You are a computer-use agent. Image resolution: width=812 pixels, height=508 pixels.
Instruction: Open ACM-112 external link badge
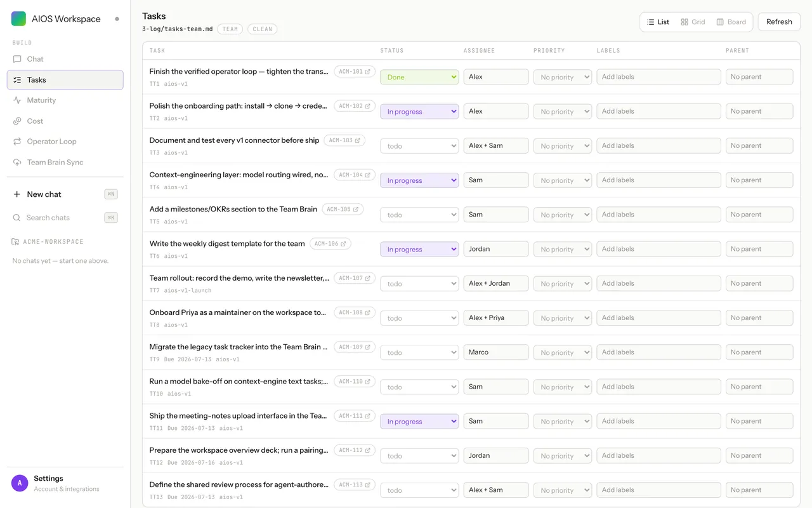coord(355,450)
